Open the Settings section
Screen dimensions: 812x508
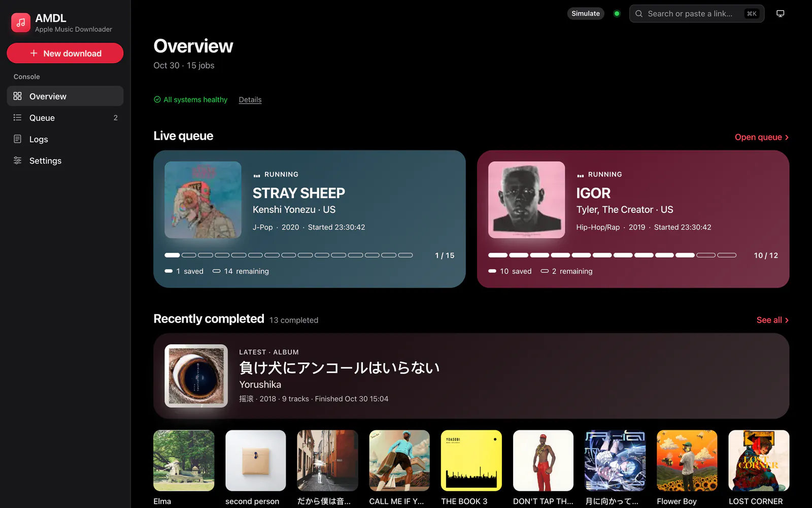pyautogui.click(x=65, y=161)
